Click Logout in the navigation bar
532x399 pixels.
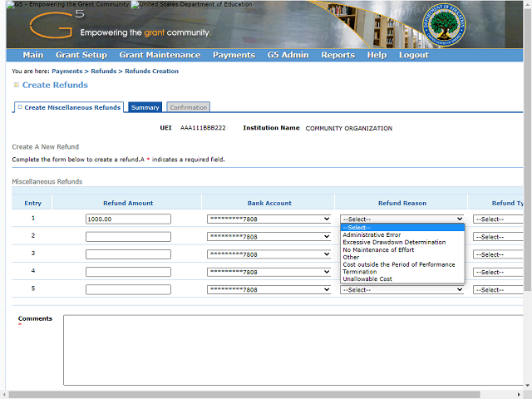tap(413, 55)
